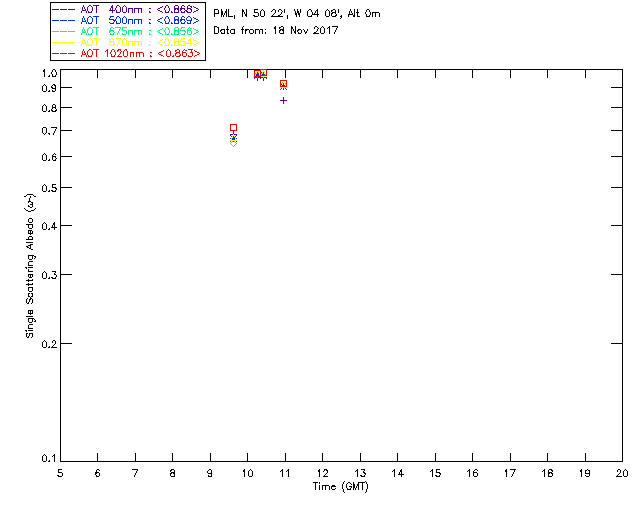The image size is (640, 512).
Task: Click x-axis tick label 7
Action: click(135, 473)
